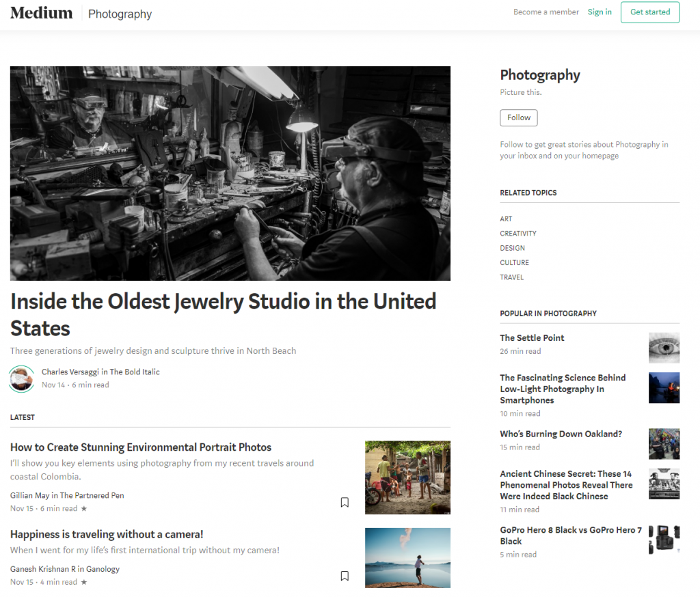
Task: Click the Medium logo
Action: point(42,13)
